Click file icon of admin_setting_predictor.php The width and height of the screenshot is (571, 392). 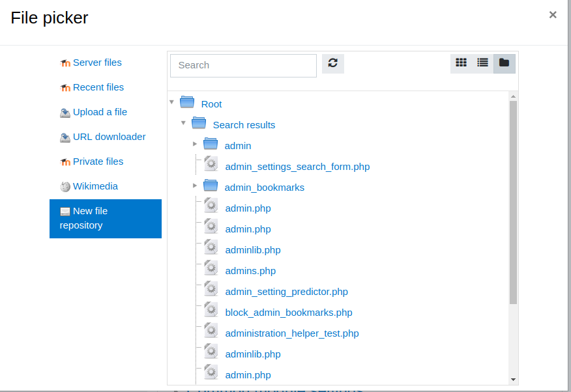pyautogui.click(x=211, y=288)
